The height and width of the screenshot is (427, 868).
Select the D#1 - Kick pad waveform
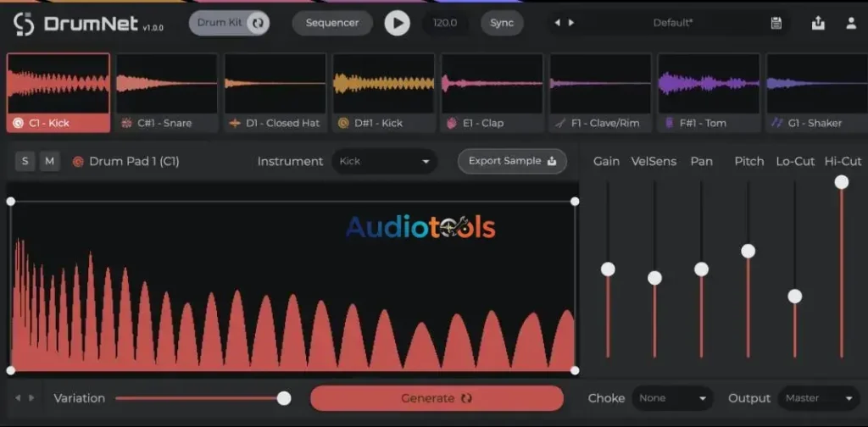pos(384,84)
